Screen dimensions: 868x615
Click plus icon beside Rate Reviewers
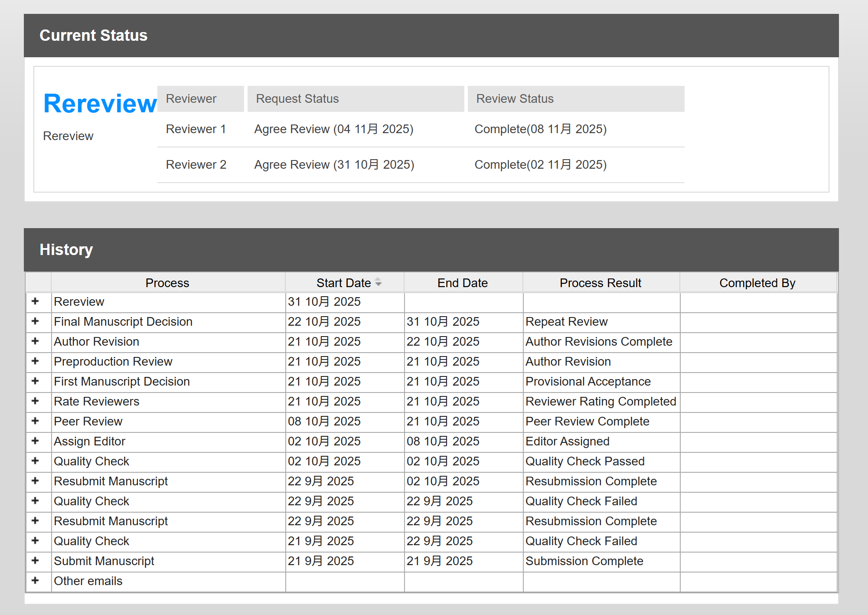(x=35, y=401)
